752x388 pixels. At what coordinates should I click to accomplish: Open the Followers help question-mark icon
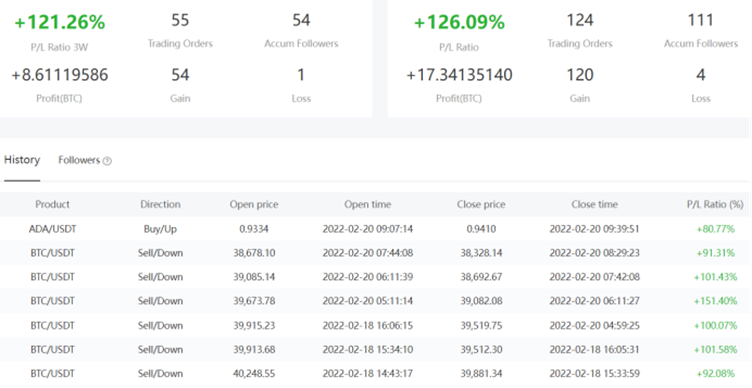tap(107, 161)
